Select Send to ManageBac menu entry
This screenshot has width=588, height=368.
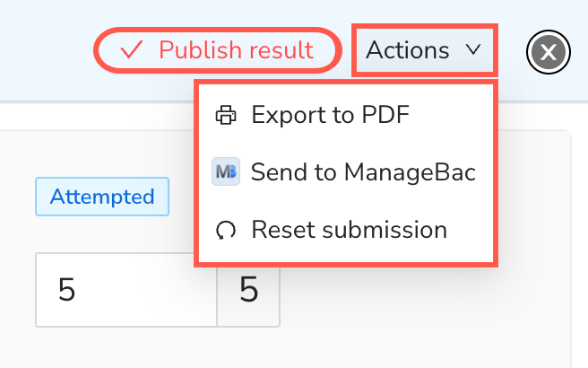point(346,172)
